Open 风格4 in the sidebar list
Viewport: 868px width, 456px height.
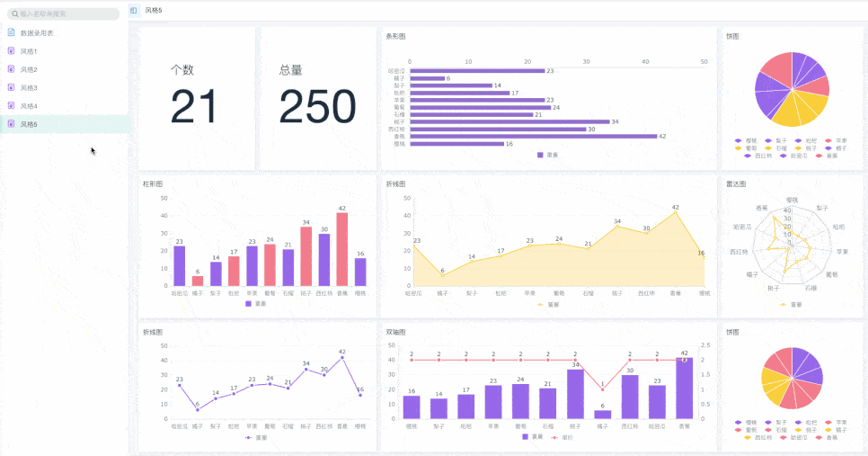(x=64, y=106)
